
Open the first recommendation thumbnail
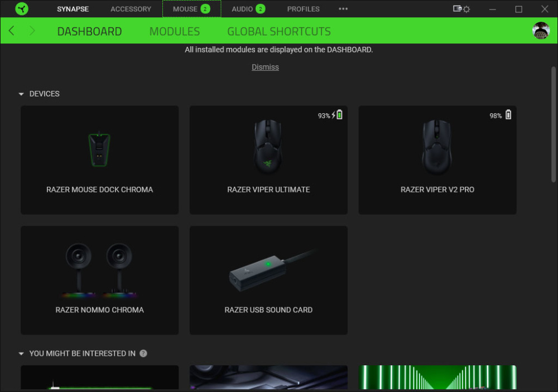coord(100,377)
